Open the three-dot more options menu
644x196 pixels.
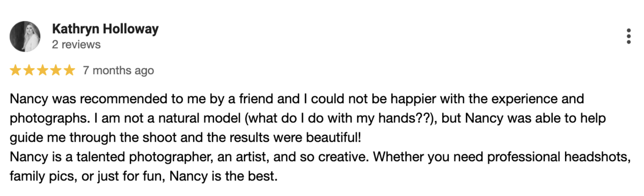pyautogui.click(x=628, y=37)
